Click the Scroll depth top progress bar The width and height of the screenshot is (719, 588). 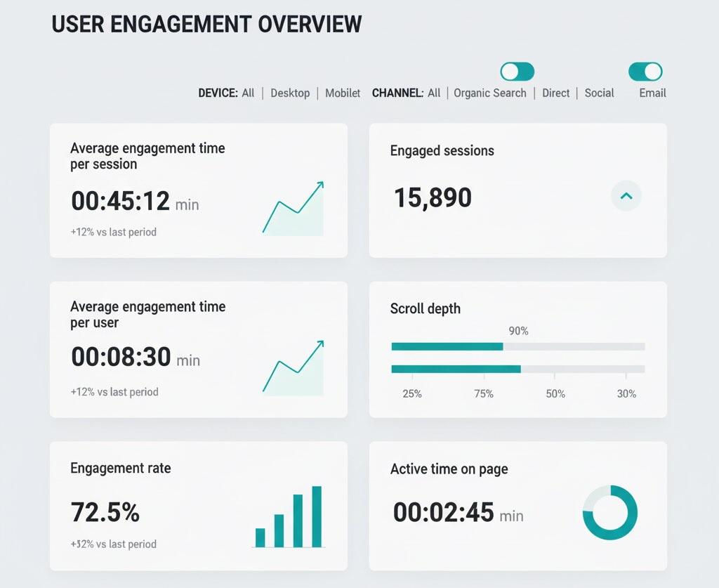pyautogui.click(x=518, y=346)
